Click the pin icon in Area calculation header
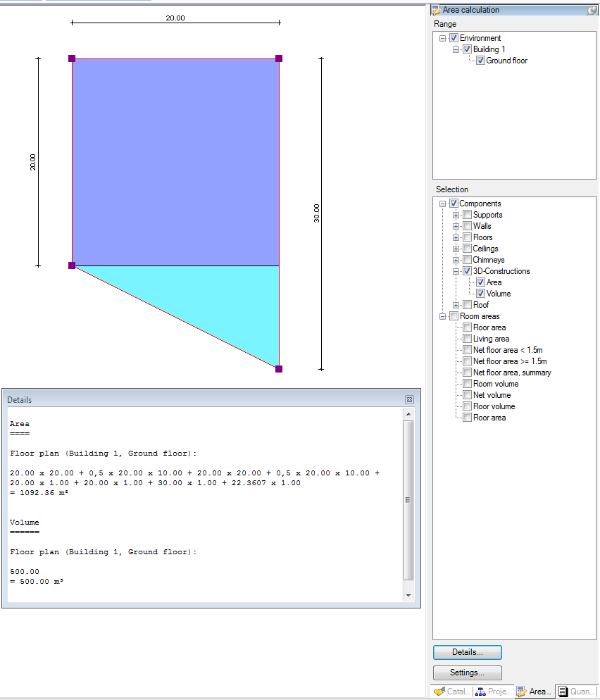Viewport: 600px width, 700px height. [592, 11]
